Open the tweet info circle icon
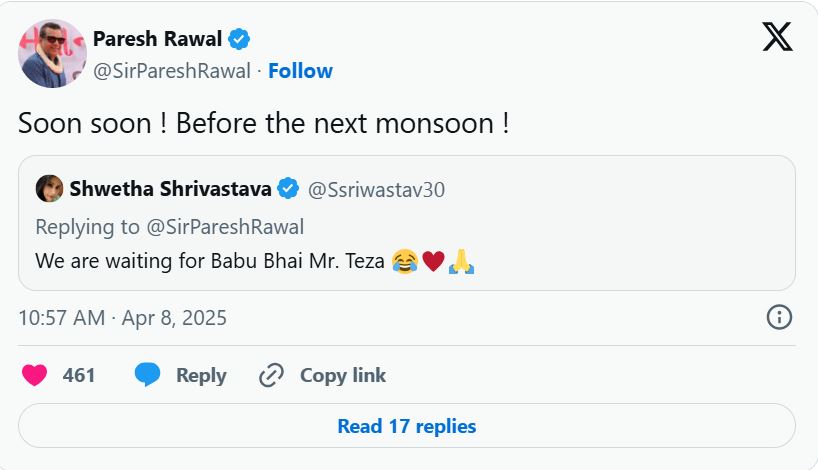This screenshot has height=470, width=818. [779, 318]
